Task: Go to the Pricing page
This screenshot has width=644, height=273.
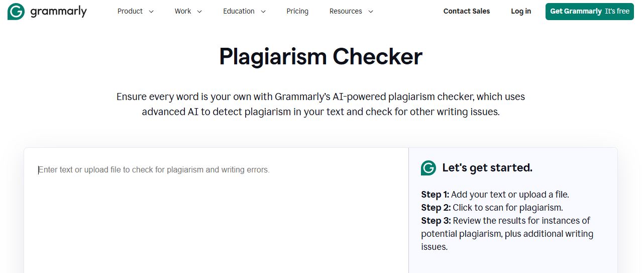Action: point(297,11)
